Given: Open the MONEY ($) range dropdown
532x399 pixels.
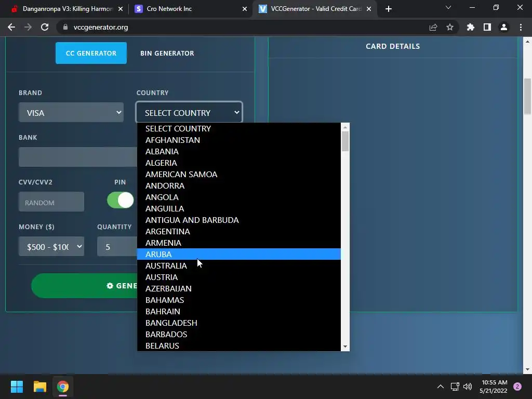Looking at the screenshot, I should [x=51, y=246].
